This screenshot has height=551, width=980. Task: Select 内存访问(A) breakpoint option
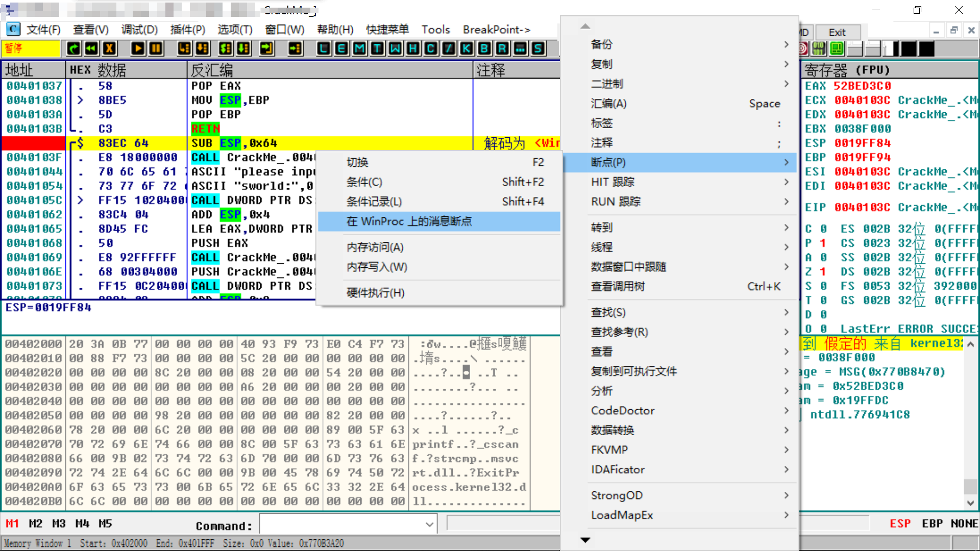[439, 247]
